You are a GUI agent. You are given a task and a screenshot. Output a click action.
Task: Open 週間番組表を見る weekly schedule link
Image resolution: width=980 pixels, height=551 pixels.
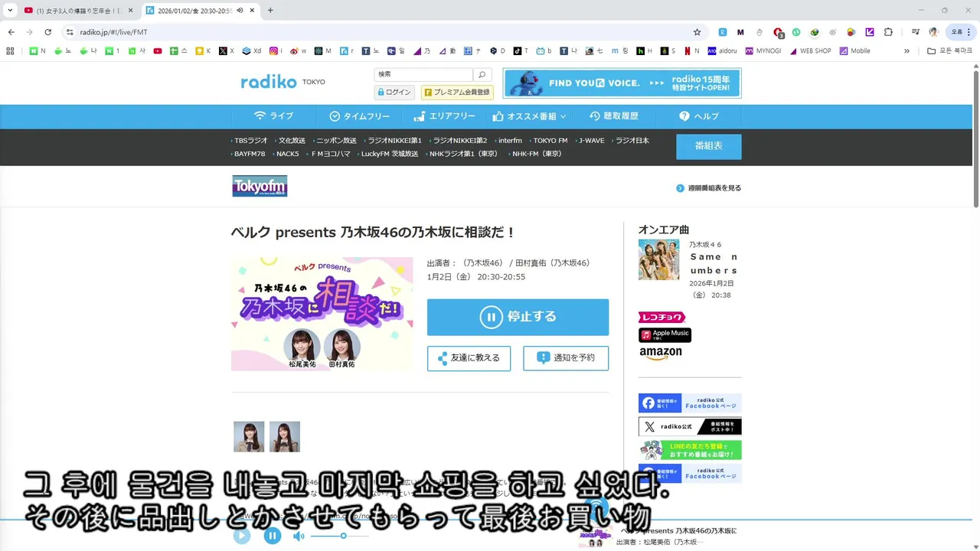[709, 188]
